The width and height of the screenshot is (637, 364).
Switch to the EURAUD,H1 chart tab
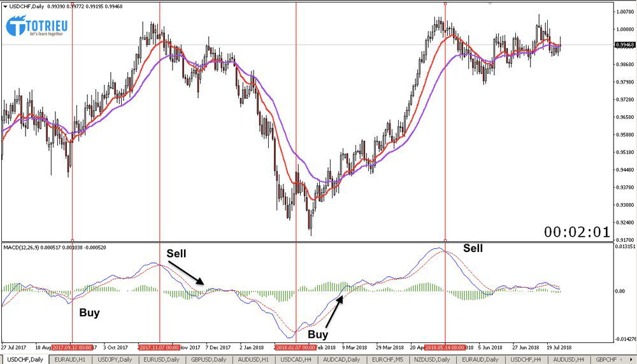click(70, 360)
